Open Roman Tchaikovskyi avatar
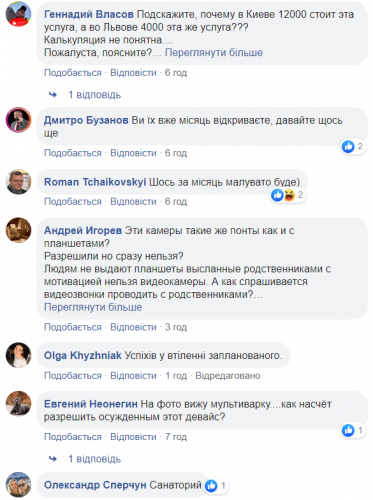The image size is (373, 500). [x=18, y=182]
